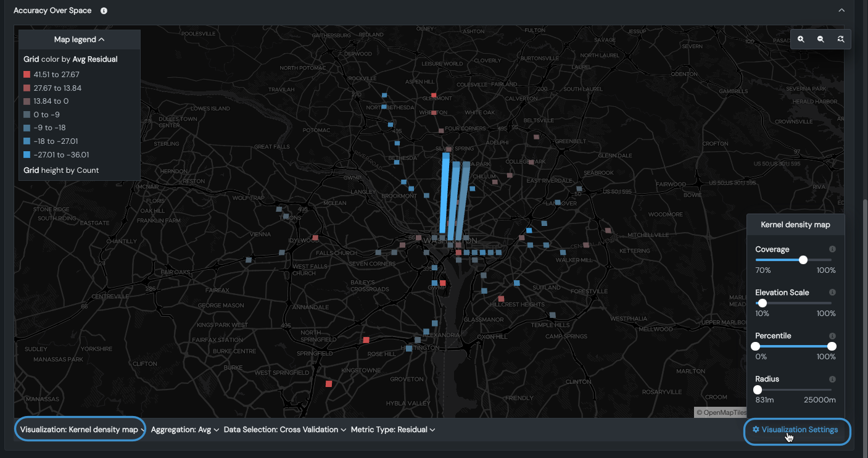Click the Elevation Scale slider handle

click(x=763, y=303)
